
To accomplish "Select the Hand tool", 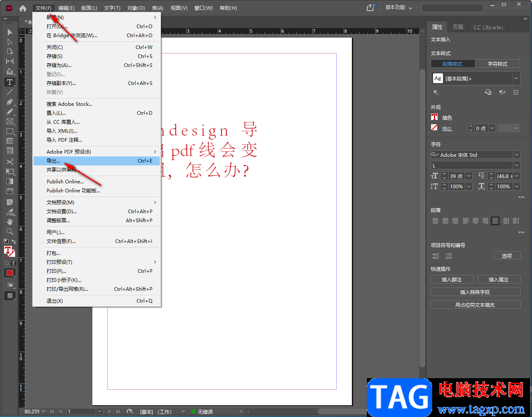I will (10, 222).
